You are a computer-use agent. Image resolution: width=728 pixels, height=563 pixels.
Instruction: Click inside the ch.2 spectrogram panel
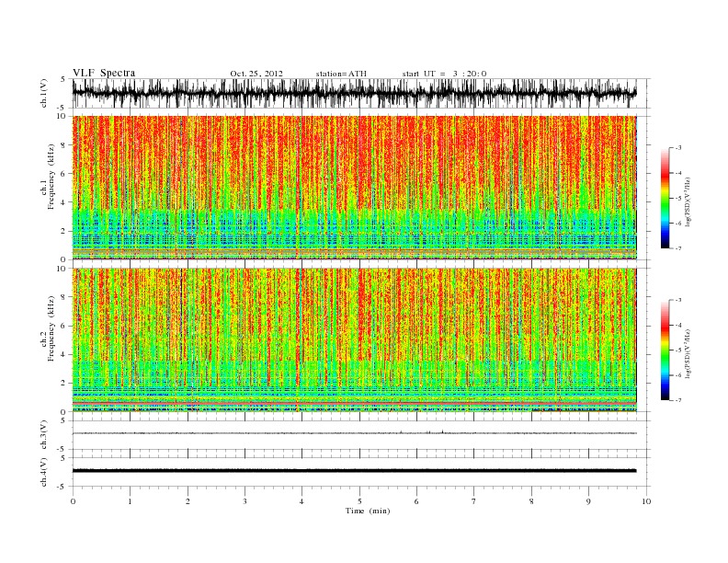(x=354, y=340)
